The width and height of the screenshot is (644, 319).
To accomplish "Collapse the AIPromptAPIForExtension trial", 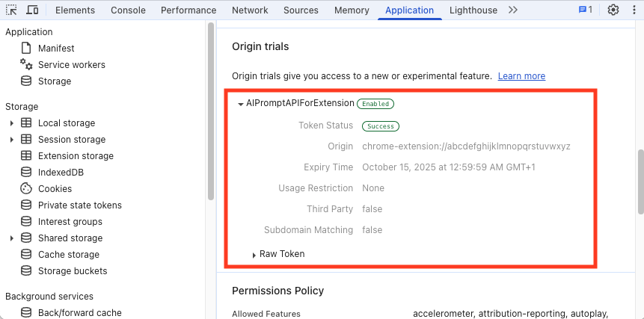I will click(241, 104).
